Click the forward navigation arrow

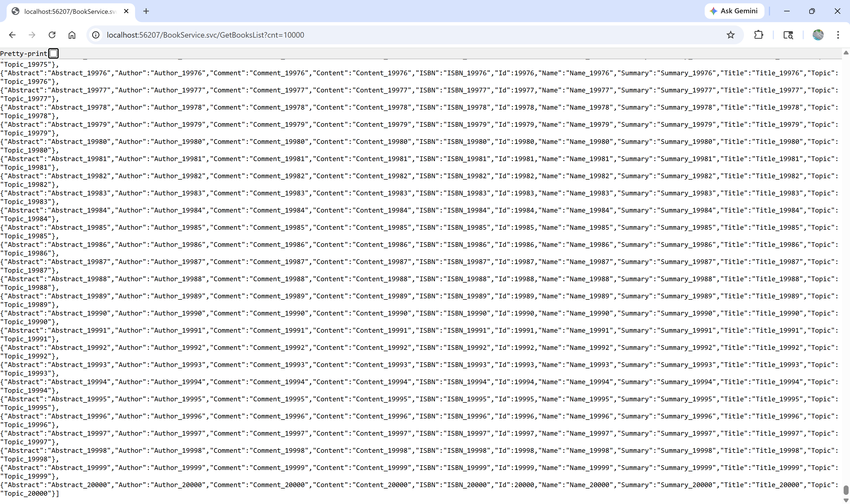coord(32,35)
